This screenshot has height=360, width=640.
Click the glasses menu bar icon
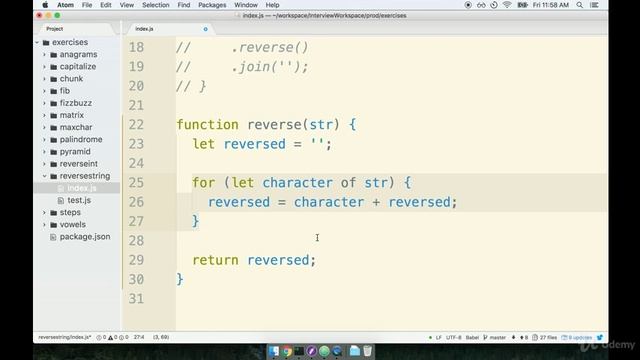[x=481, y=5]
